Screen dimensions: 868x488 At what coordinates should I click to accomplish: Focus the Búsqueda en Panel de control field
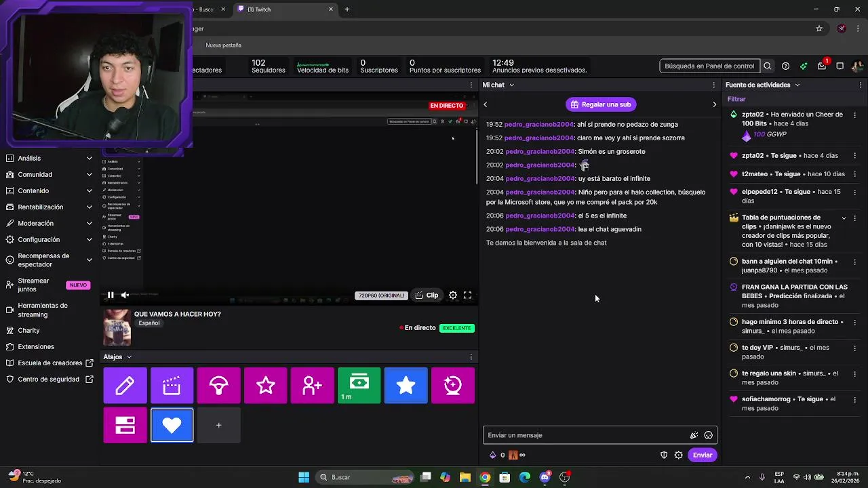(709, 66)
